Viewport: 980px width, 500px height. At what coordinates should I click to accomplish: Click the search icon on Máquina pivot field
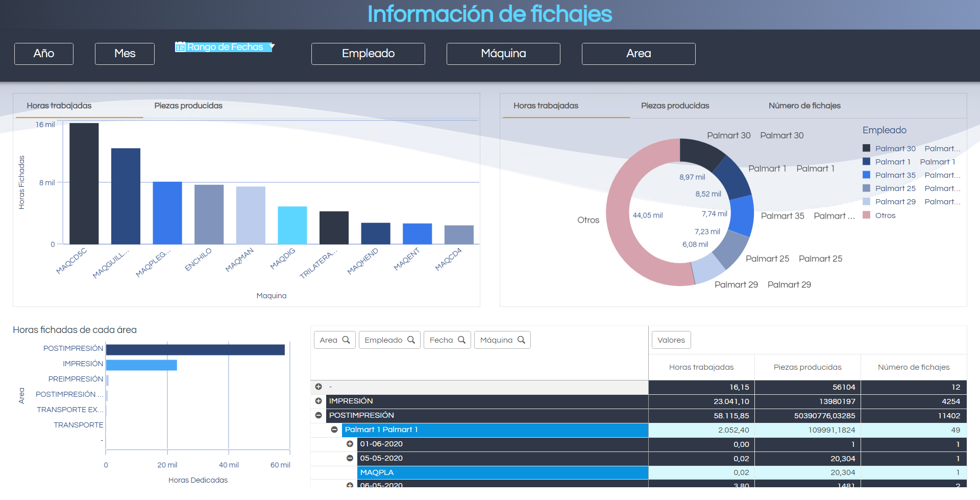[x=521, y=340]
